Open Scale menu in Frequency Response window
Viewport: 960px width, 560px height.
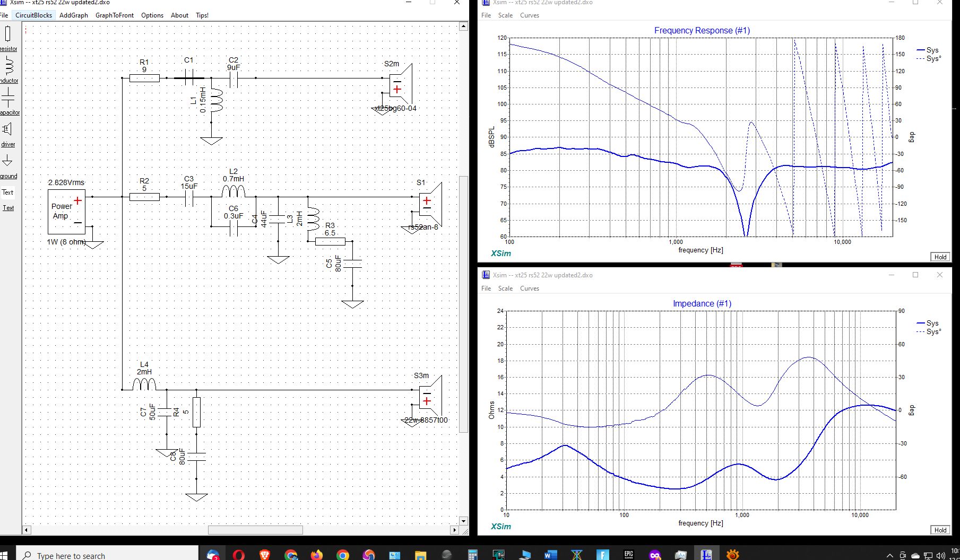click(505, 15)
